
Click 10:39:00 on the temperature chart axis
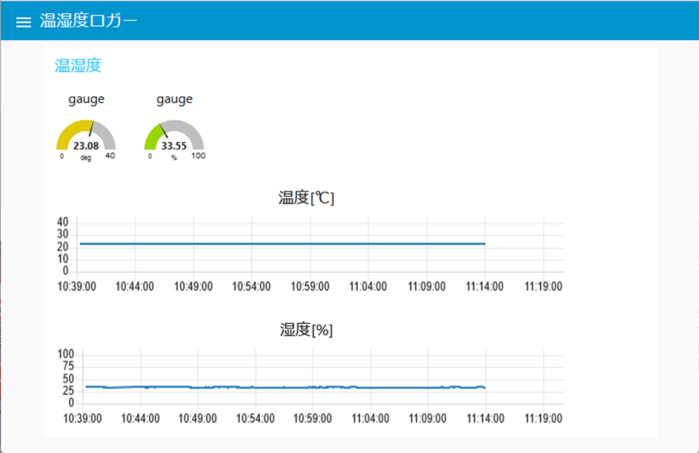[x=76, y=286]
